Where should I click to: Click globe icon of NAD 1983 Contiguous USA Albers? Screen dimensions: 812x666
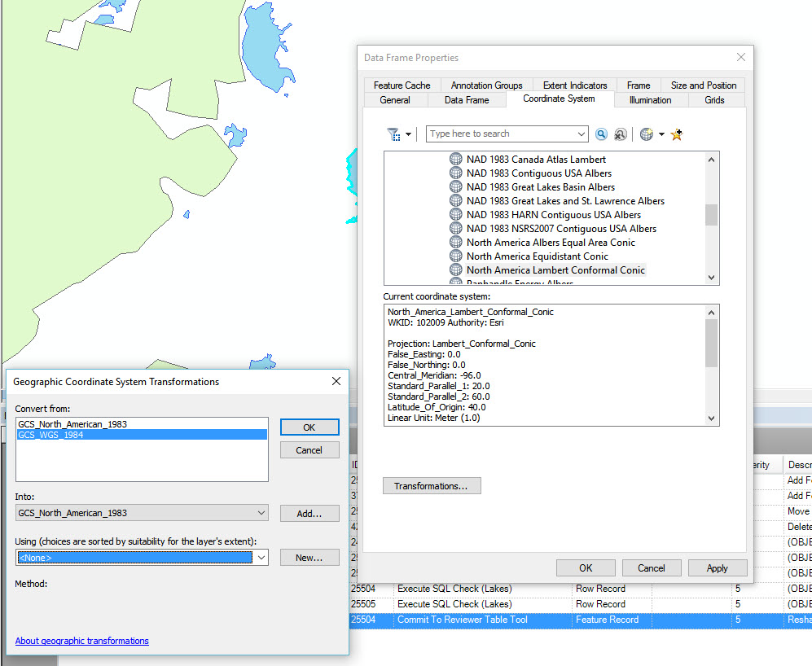456,173
